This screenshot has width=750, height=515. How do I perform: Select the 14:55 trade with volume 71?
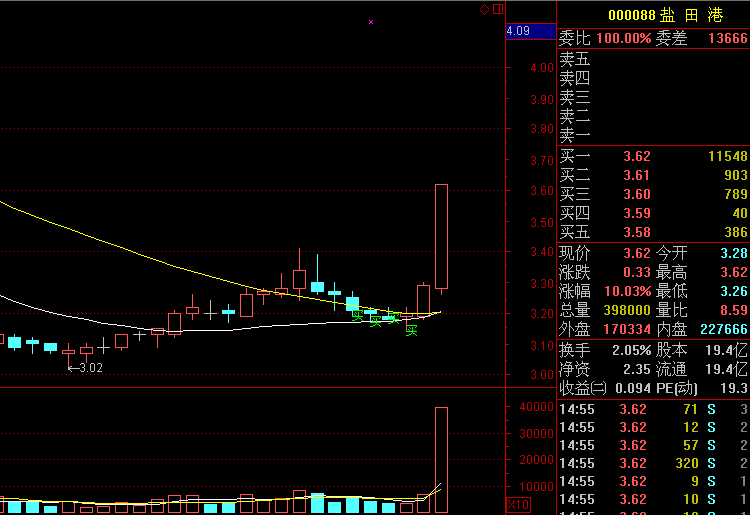pyautogui.click(x=653, y=409)
